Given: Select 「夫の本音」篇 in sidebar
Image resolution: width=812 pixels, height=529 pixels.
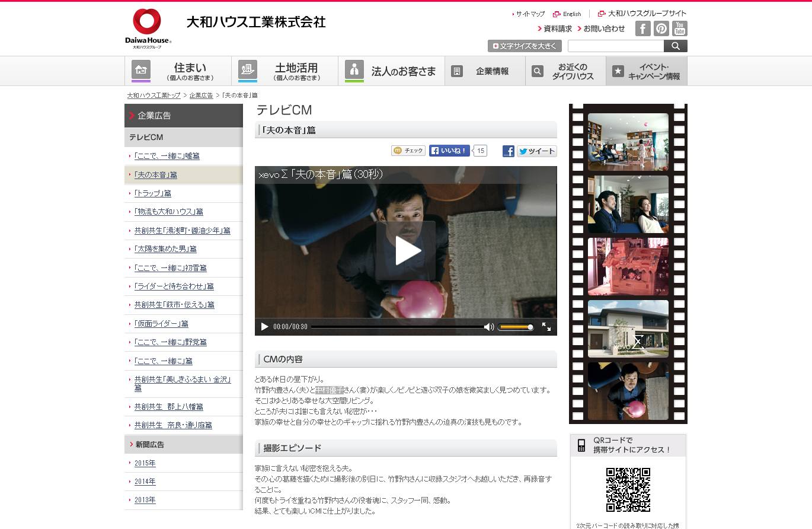Looking at the screenshot, I should (155, 175).
